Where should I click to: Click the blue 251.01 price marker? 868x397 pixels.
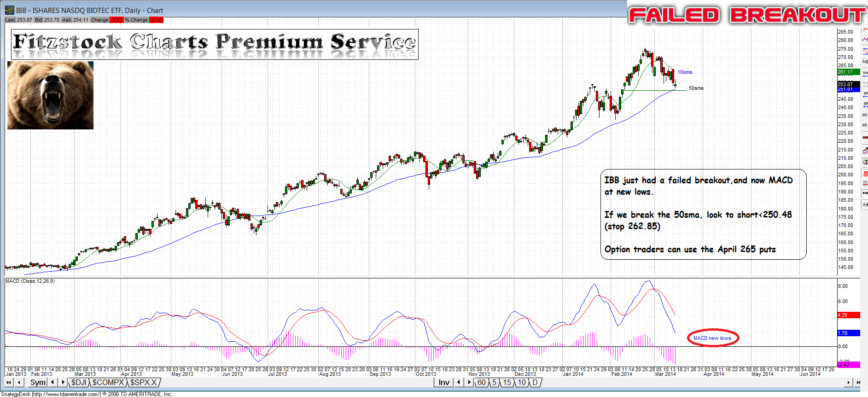pyautogui.click(x=848, y=89)
